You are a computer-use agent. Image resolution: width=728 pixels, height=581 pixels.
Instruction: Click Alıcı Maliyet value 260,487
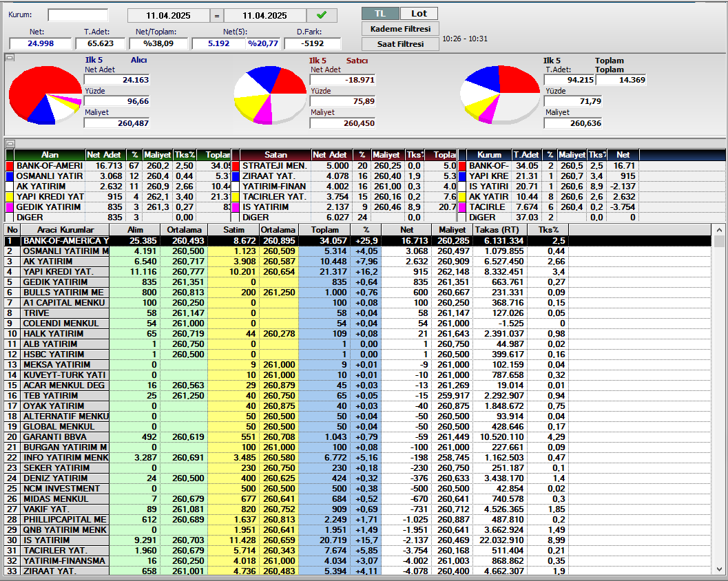[116, 123]
